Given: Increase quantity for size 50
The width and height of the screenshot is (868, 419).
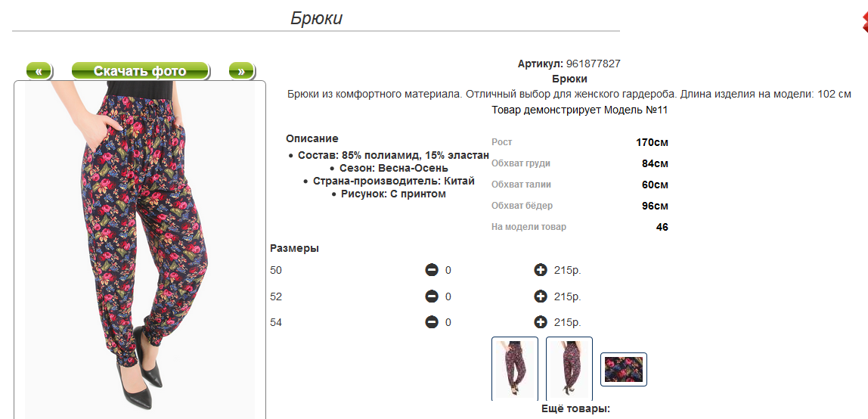Looking at the screenshot, I should (541, 270).
